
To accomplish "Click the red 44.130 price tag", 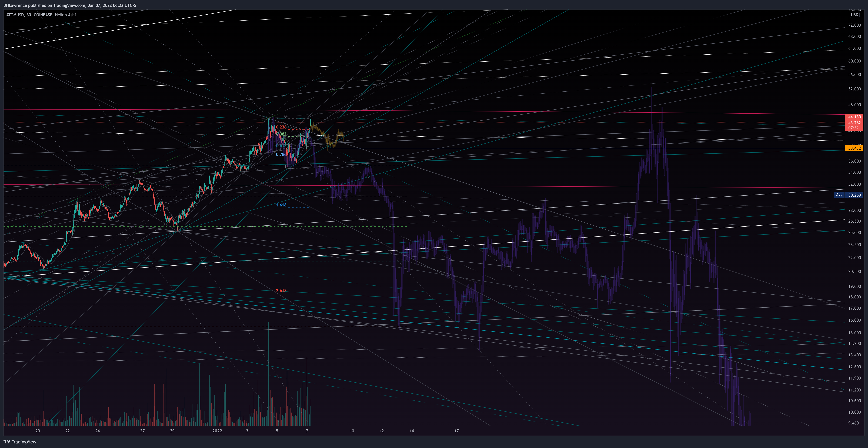I will tap(854, 117).
